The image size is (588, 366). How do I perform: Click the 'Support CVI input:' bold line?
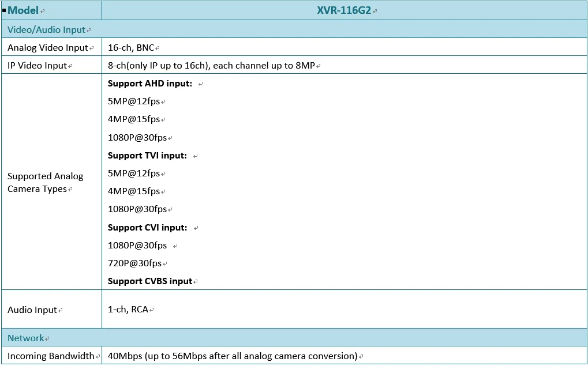[x=147, y=228]
